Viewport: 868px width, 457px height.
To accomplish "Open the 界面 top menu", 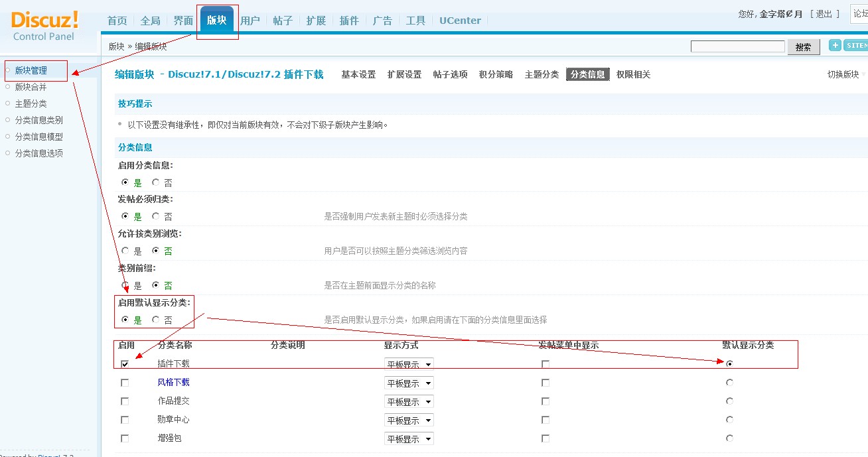I will [184, 21].
